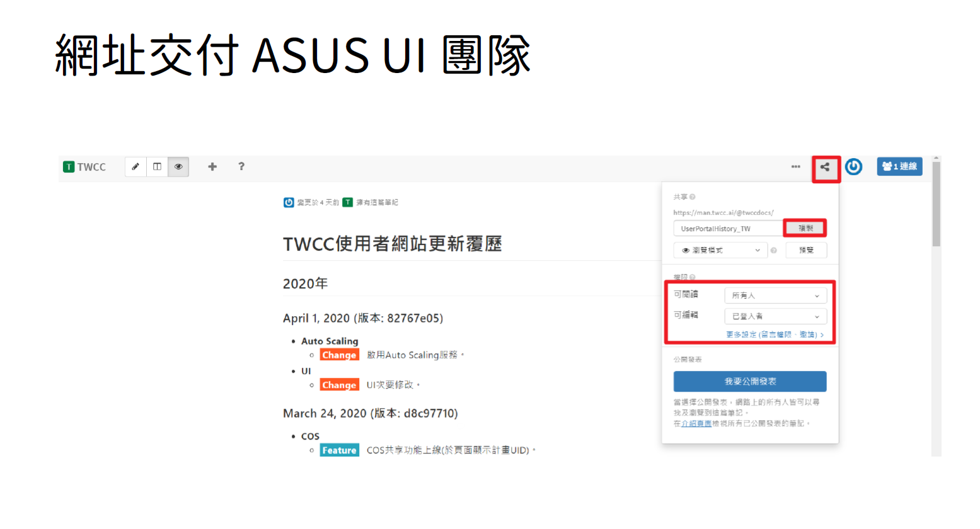
Task: Click the green TWCC workspace logo
Action: (69, 167)
